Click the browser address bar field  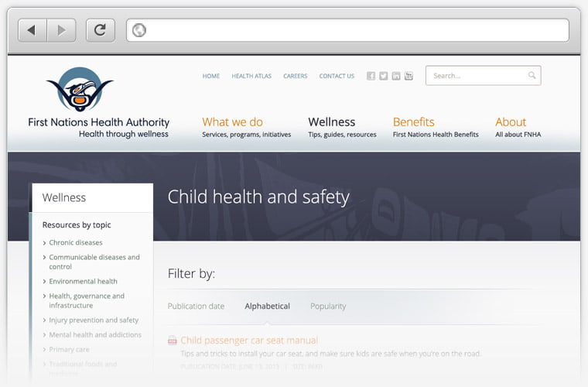[x=347, y=30]
